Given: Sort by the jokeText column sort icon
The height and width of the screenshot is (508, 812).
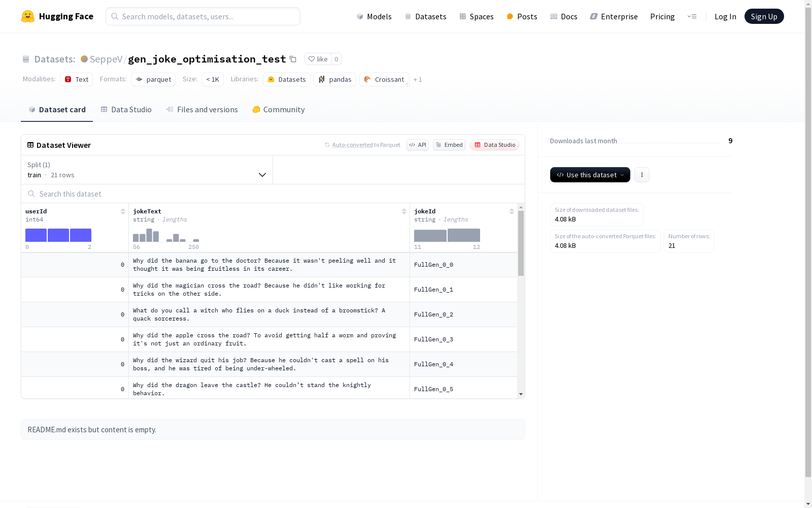Looking at the screenshot, I should pyautogui.click(x=404, y=211).
